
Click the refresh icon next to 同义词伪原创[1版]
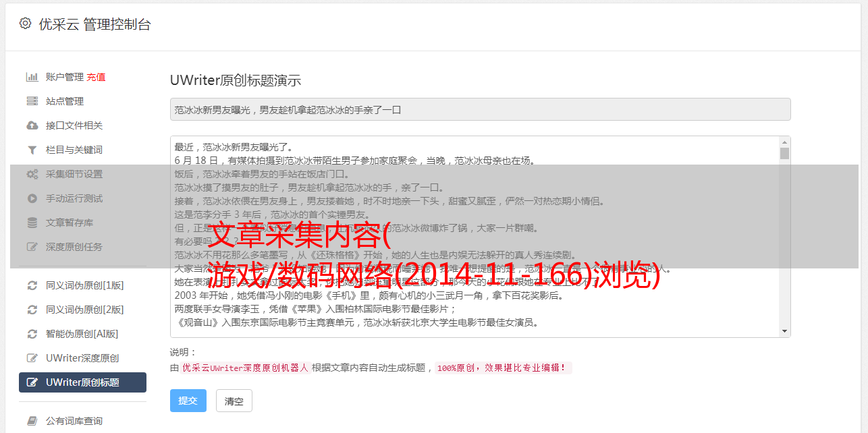click(32, 285)
